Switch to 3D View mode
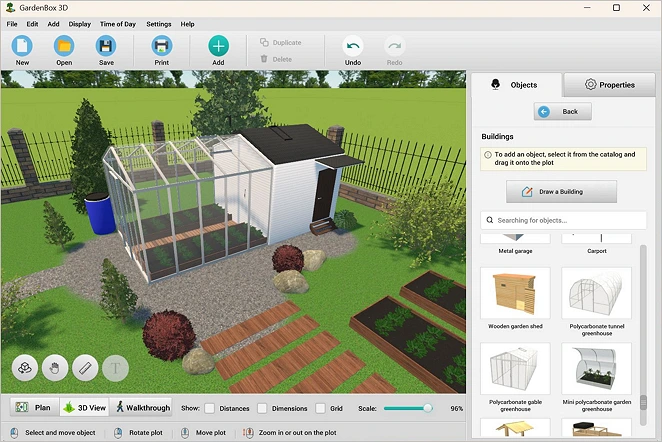Image resolution: width=662 pixels, height=442 pixels. [84, 407]
